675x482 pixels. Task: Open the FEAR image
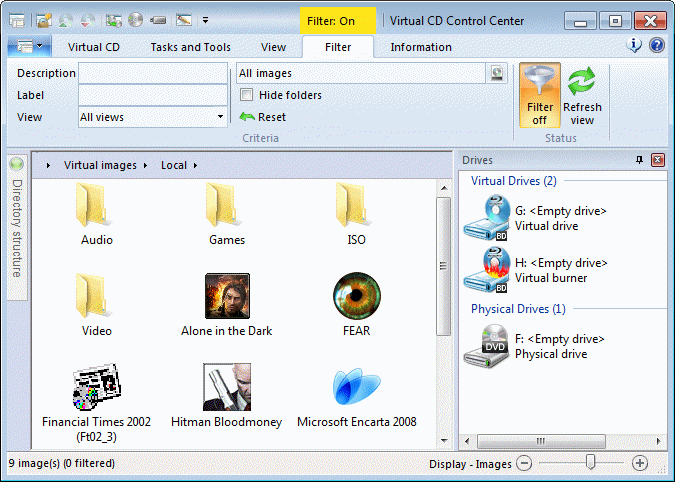(x=357, y=296)
